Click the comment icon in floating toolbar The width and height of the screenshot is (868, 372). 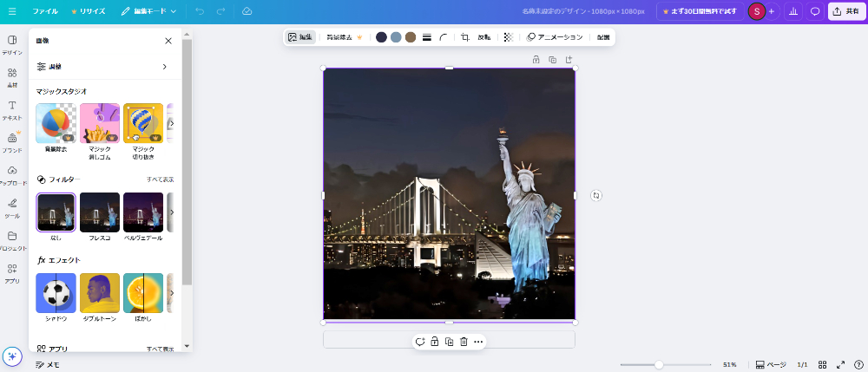click(420, 342)
